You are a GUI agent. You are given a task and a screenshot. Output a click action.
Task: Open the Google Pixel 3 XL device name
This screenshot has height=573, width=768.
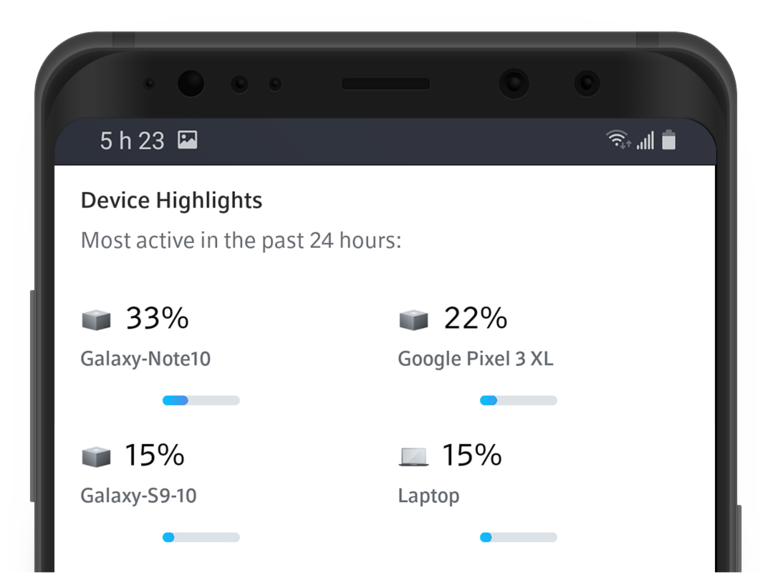(x=475, y=359)
